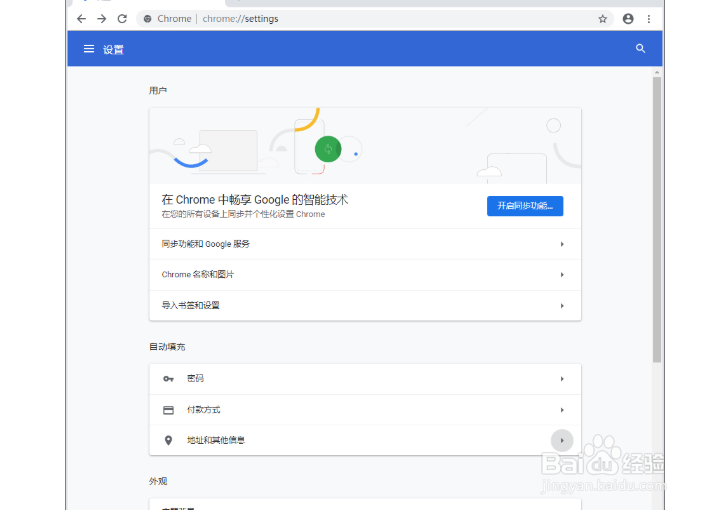The image size is (706, 510).
Task: Click the vertical scrollbar thumb
Action: [x=657, y=219]
